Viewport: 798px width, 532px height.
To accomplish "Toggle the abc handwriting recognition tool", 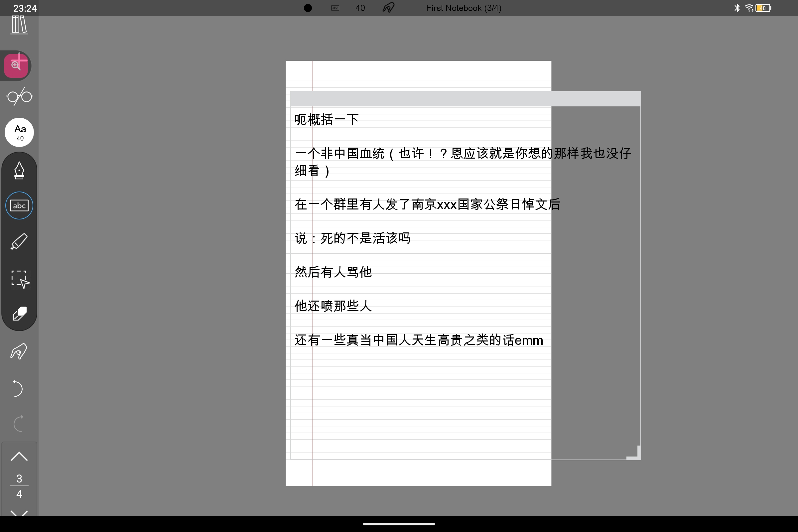I will (x=19, y=205).
